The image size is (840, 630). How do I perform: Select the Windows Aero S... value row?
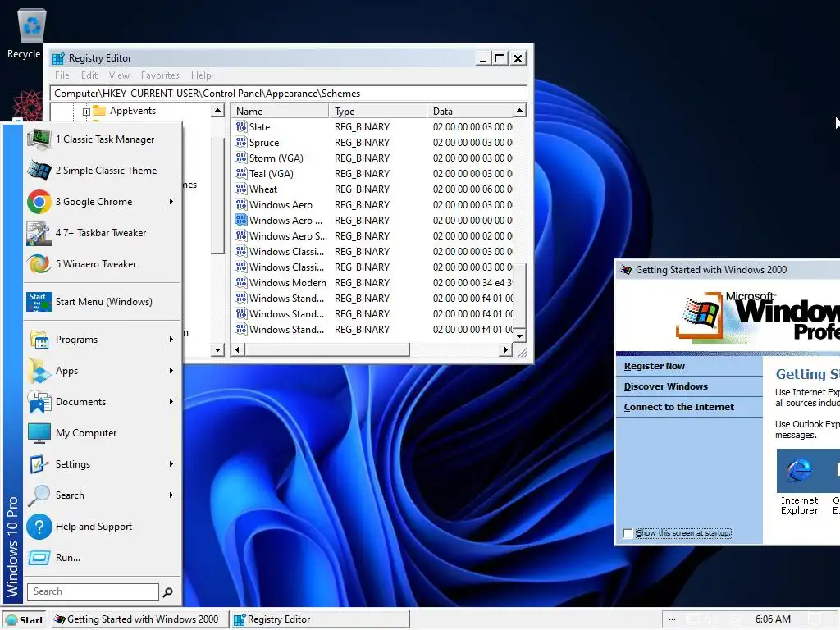point(373,235)
